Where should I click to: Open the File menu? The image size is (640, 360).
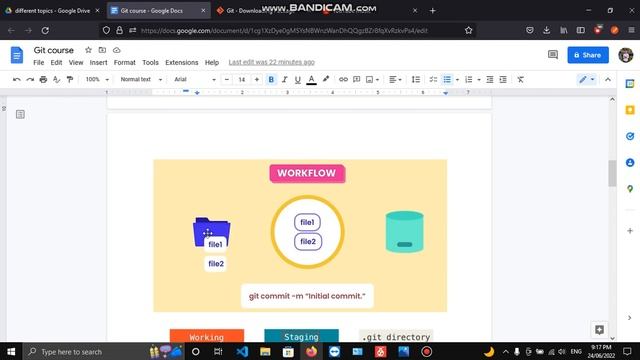click(x=38, y=62)
